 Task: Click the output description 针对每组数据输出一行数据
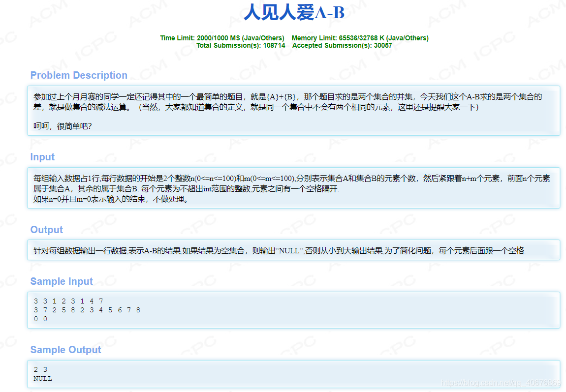coord(280,251)
